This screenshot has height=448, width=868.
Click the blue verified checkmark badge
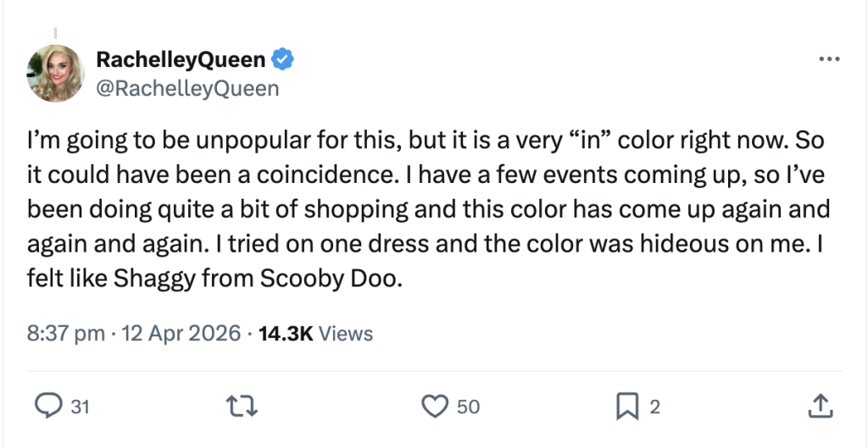click(283, 59)
